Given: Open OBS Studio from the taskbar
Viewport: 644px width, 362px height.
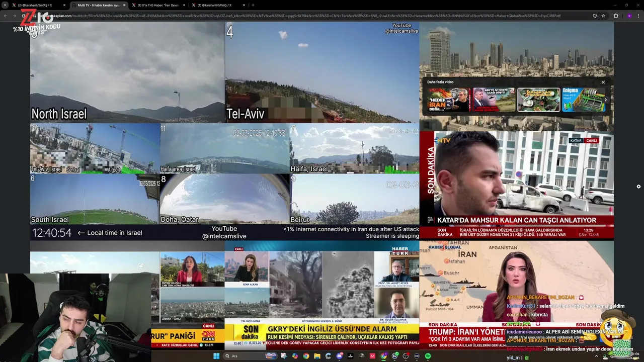Looking at the screenshot, I should (x=406, y=356).
